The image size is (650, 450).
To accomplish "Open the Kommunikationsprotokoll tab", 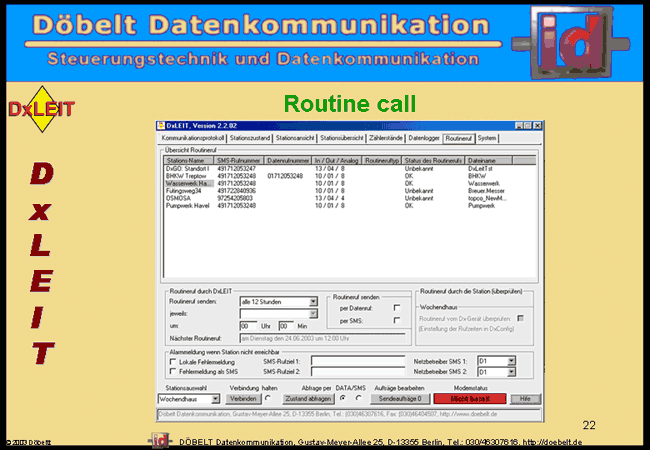I will tap(193, 138).
